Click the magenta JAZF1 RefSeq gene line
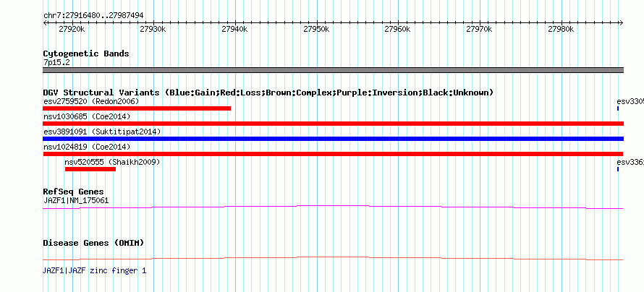The height and width of the screenshot is (292, 644). tap(334, 207)
